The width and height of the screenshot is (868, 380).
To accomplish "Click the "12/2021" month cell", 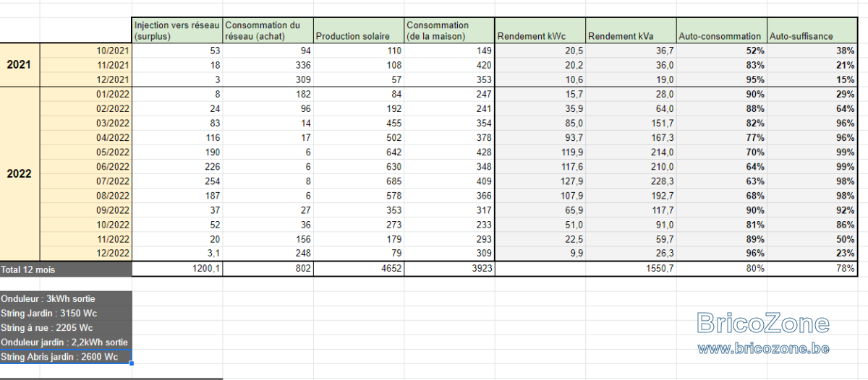I will tap(86, 79).
